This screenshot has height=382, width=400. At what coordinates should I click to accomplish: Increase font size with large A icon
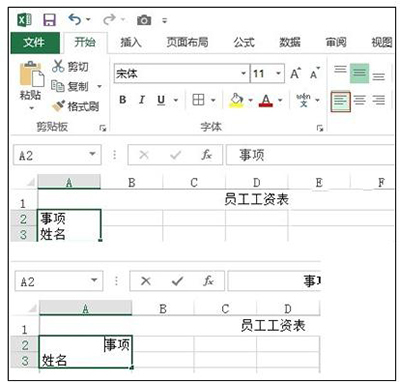pyautogui.click(x=296, y=73)
